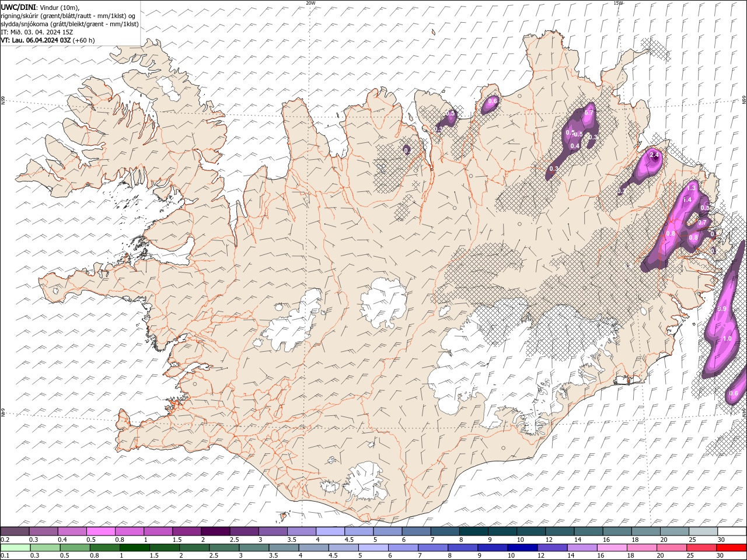Click the dark teal 8 mm snow swatch
This screenshot has width=747, height=560.
pyautogui.click(x=473, y=531)
